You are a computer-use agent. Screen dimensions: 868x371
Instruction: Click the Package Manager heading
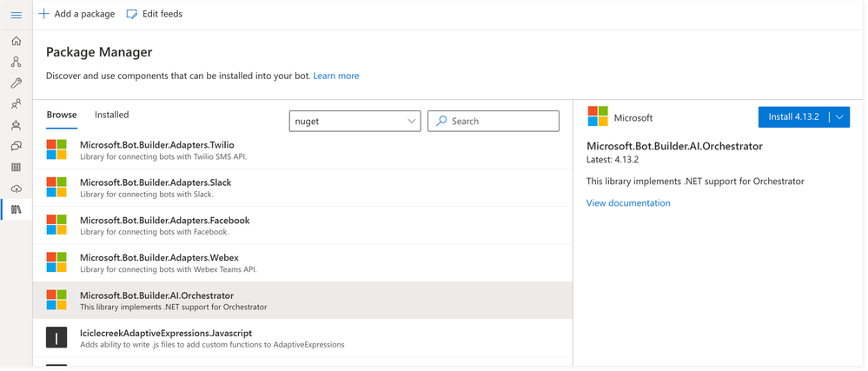pyautogui.click(x=99, y=53)
